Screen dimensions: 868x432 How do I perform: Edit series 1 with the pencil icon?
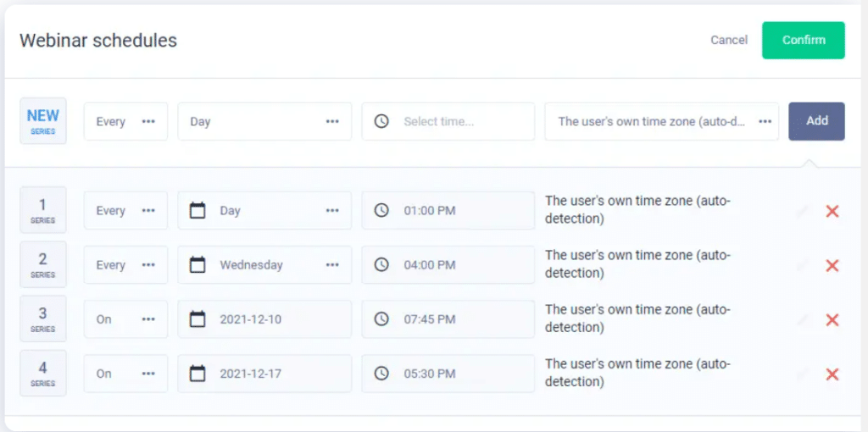pyautogui.click(x=801, y=211)
